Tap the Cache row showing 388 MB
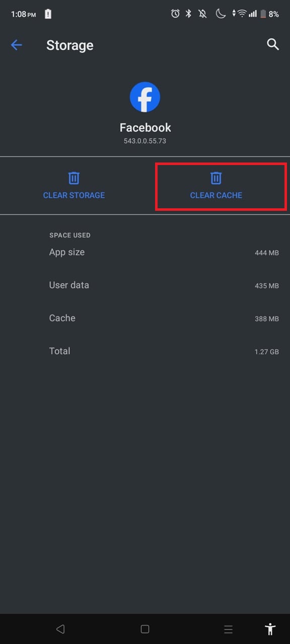This screenshot has height=644, width=290. coord(145,318)
